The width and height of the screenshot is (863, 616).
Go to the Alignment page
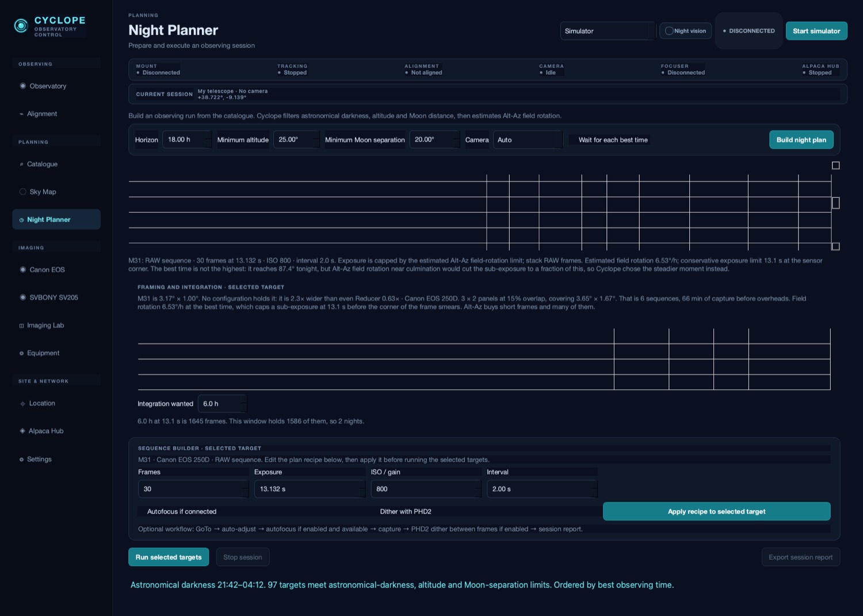56,114
